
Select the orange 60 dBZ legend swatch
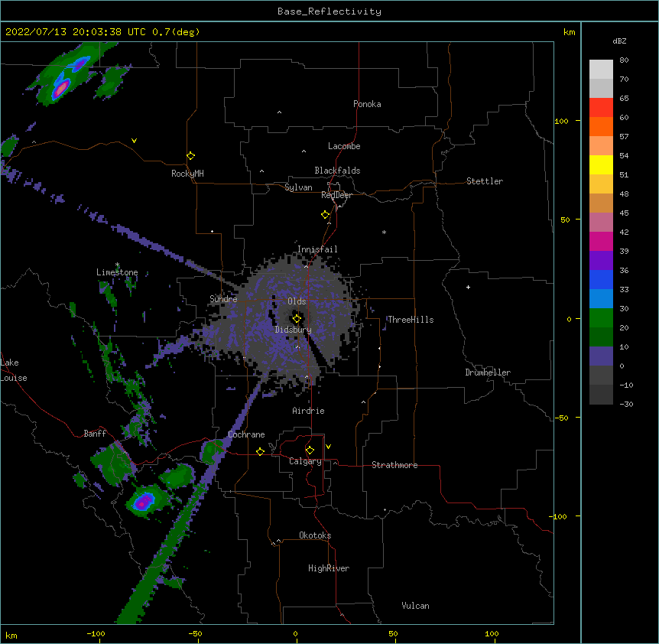[x=601, y=126]
